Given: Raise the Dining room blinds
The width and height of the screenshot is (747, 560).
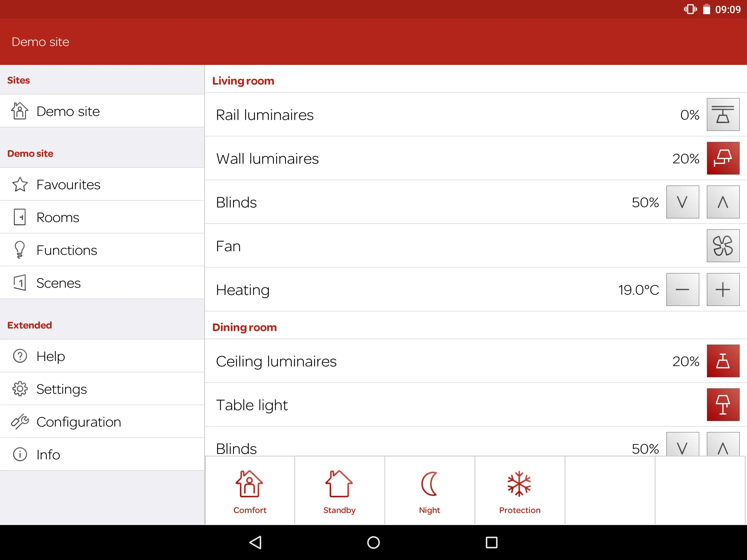Looking at the screenshot, I should (x=723, y=444).
